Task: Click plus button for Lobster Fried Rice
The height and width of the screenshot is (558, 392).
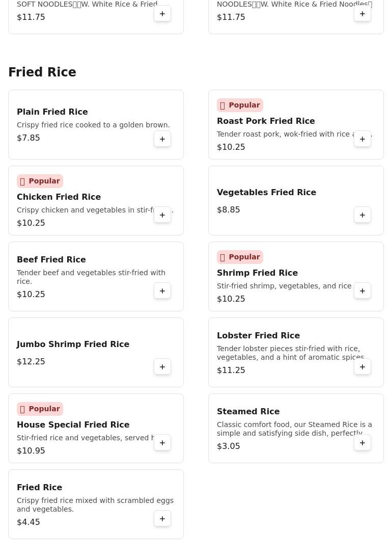Action: pyautogui.click(x=362, y=367)
